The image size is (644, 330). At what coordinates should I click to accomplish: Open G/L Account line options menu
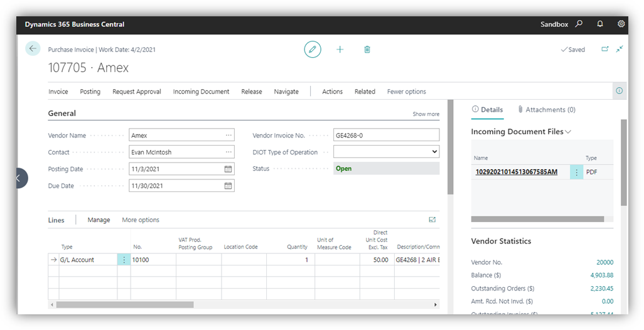coord(124,260)
